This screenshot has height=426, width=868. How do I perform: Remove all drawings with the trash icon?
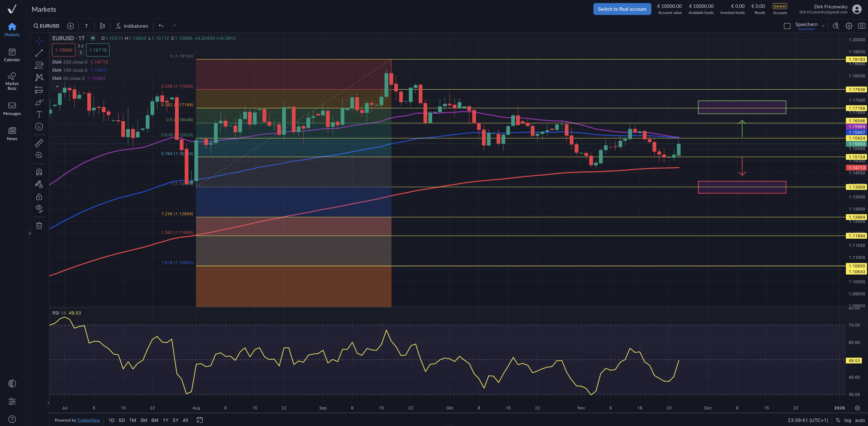[x=39, y=225]
